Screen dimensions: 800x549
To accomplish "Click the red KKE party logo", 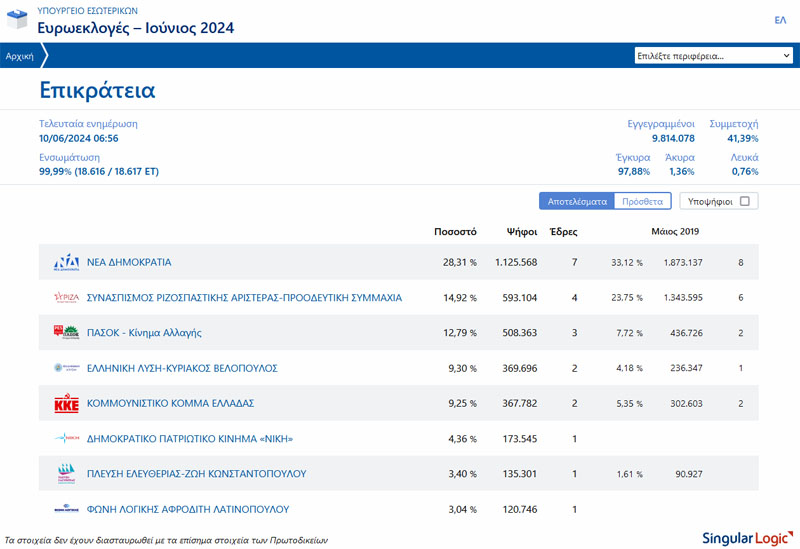I will coord(66,403).
